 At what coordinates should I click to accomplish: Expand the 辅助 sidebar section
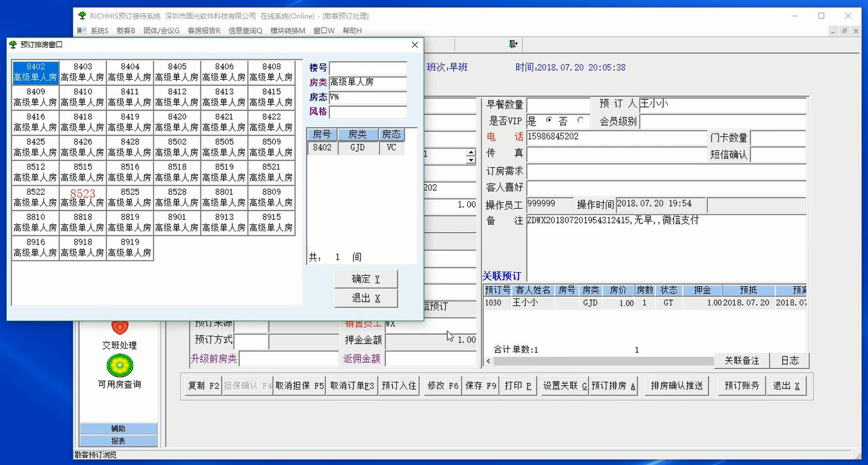[x=118, y=429]
